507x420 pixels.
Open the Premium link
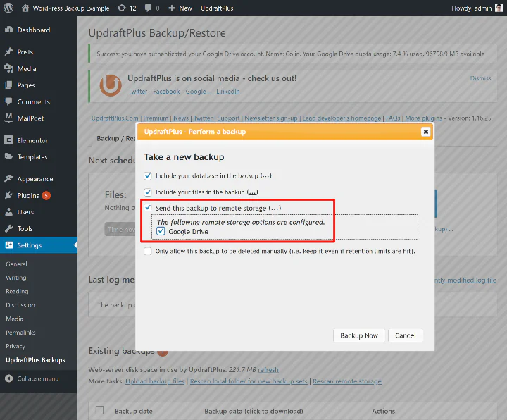(156, 118)
